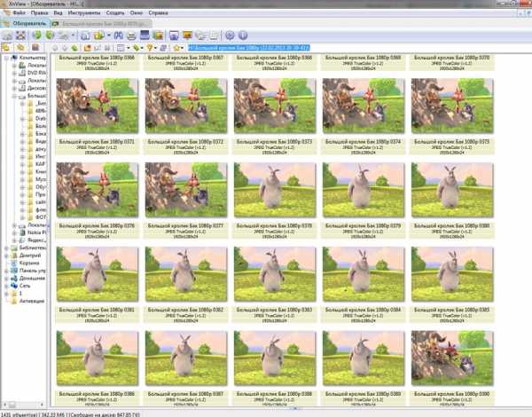Select DVD RW drive in tree

pyautogui.click(x=36, y=73)
